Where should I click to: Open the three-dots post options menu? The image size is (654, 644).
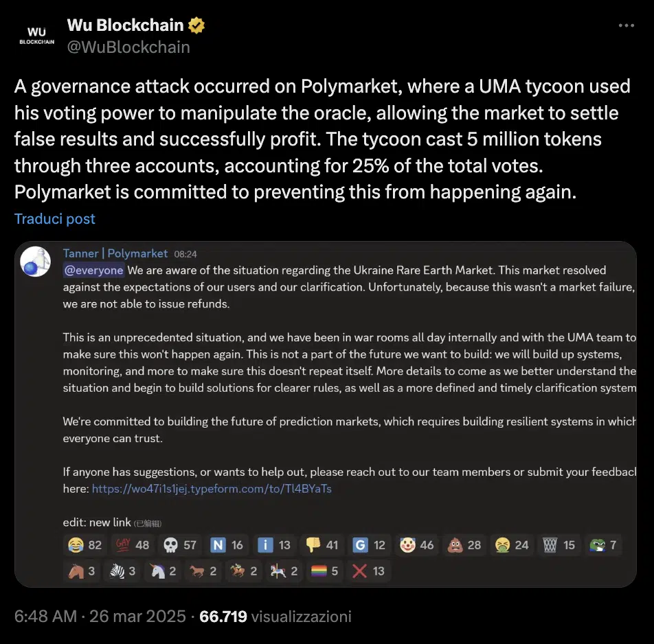click(x=626, y=25)
